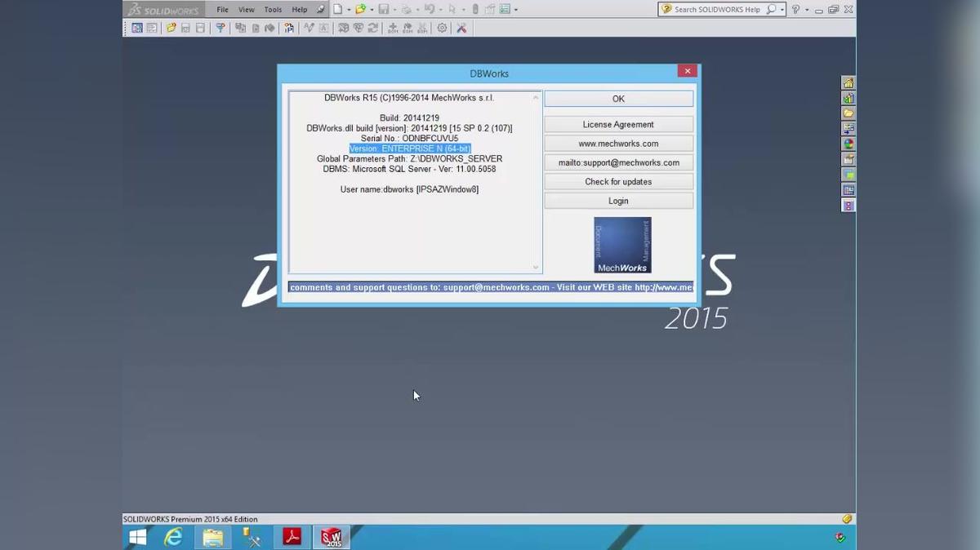Click the Windows Start button
The image size is (980, 550).
point(137,537)
